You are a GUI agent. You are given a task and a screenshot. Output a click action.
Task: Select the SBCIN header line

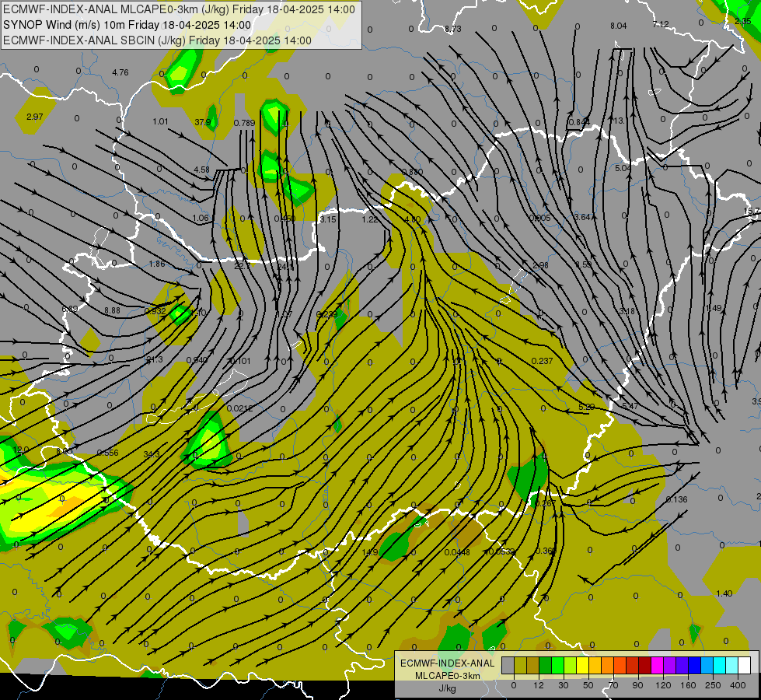[157, 40]
